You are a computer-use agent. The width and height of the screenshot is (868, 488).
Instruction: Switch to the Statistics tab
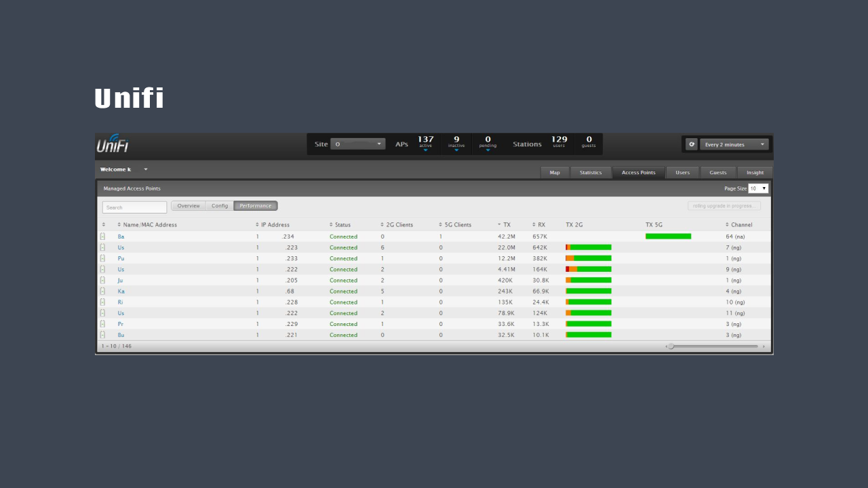click(x=591, y=172)
